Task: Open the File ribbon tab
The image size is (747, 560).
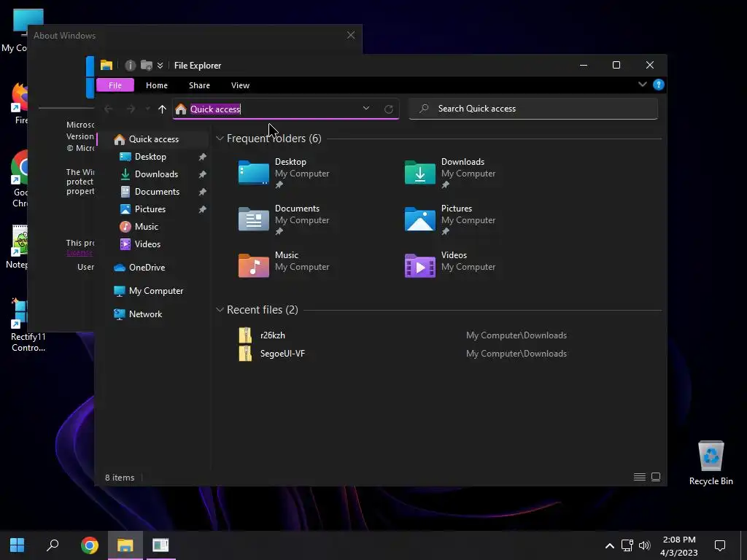Action: point(115,85)
